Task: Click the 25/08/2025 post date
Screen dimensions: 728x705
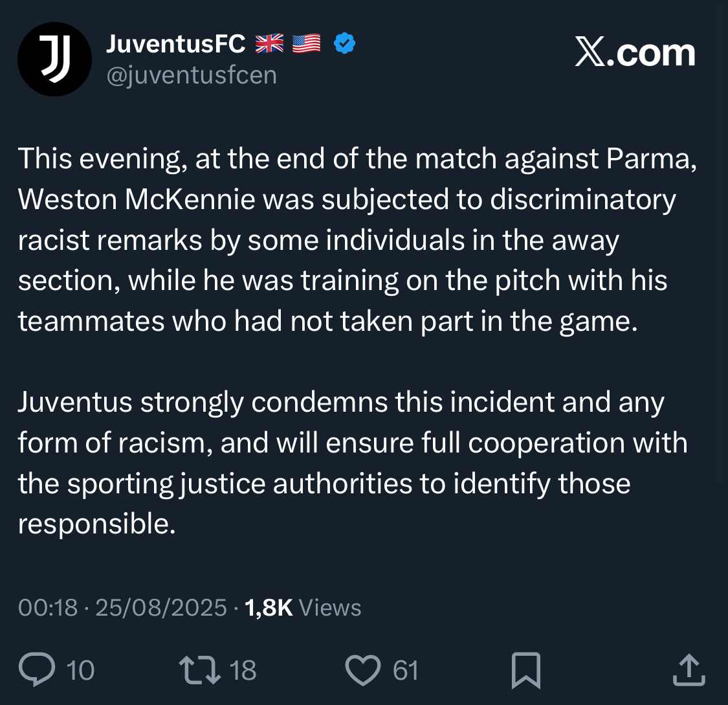Action: (x=161, y=608)
